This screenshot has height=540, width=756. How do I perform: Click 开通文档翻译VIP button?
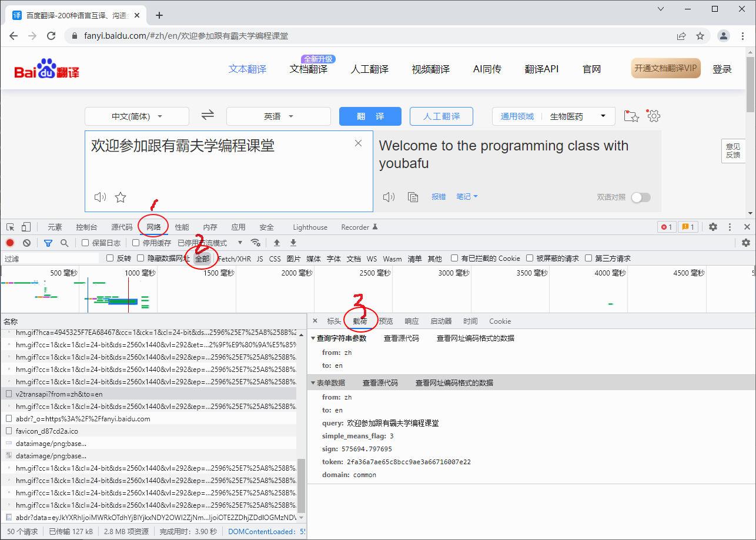665,68
